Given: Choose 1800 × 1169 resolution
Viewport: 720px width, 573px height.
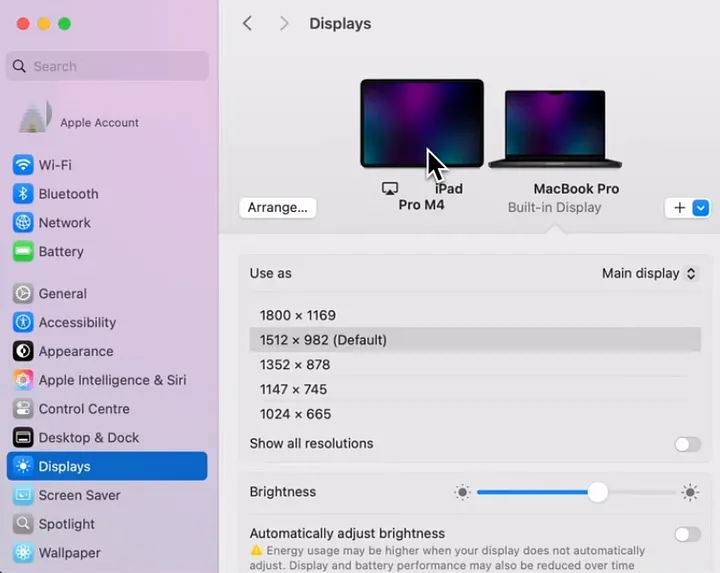Looking at the screenshot, I should pyautogui.click(x=475, y=315).
